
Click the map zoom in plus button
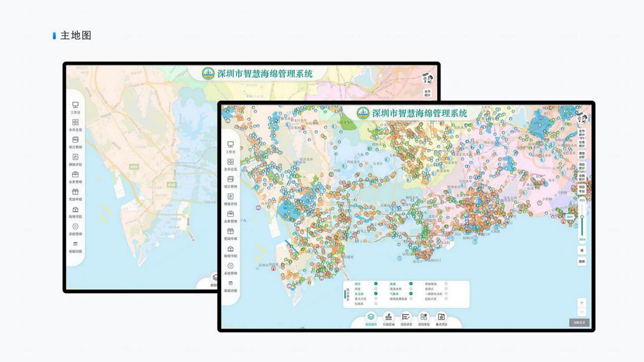[x=582, y=303]
